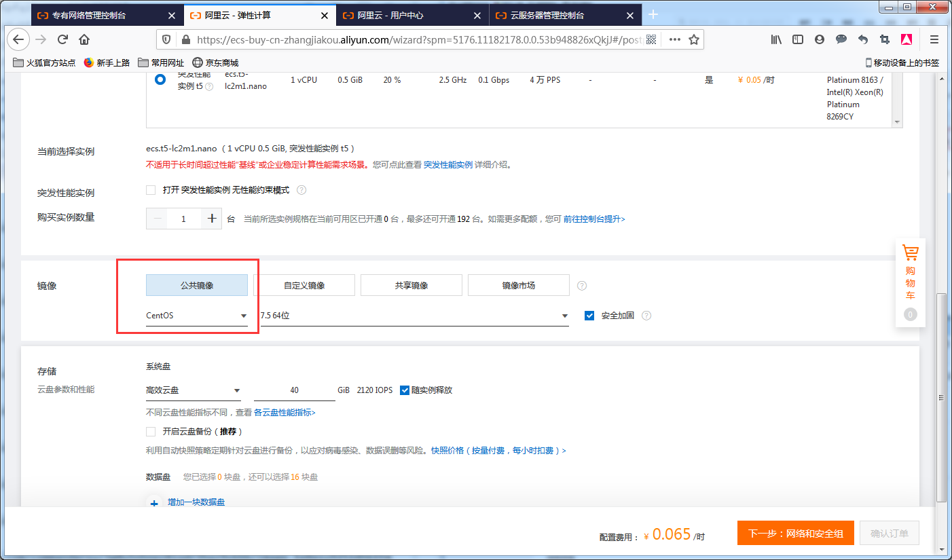Open the help tooltip beside 镜像市场
This screenshot has height=560, width=952.
click(582, 285)
